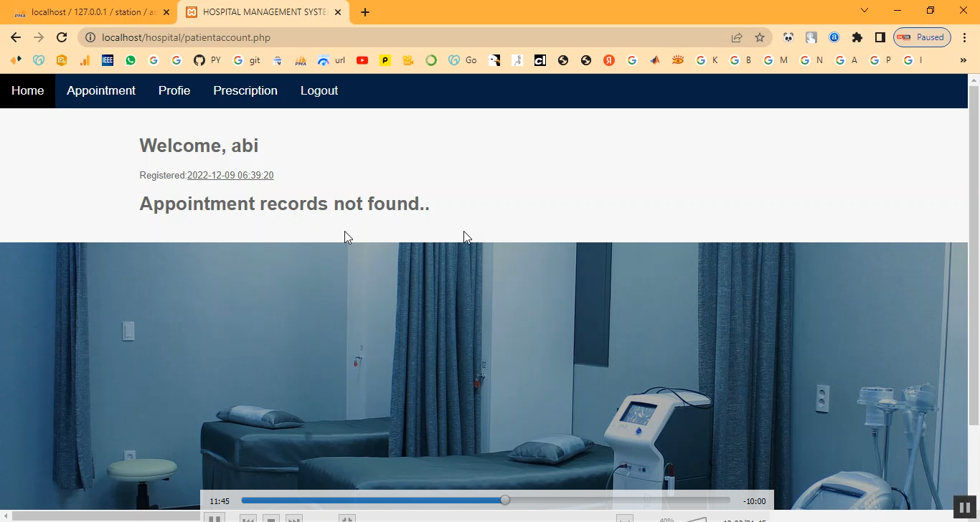Open the WhatsApp bookmark
Screen dimensions: 980x522
pyautogui.click(x=130, y=61)
